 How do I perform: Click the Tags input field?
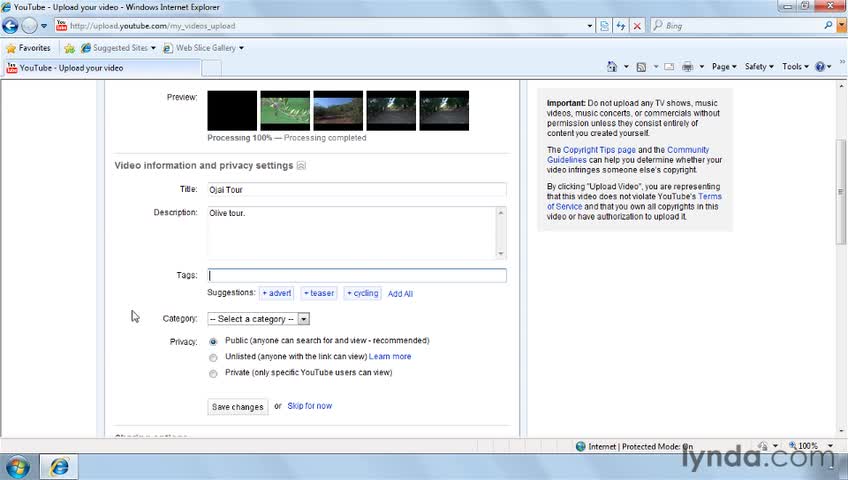357,276
